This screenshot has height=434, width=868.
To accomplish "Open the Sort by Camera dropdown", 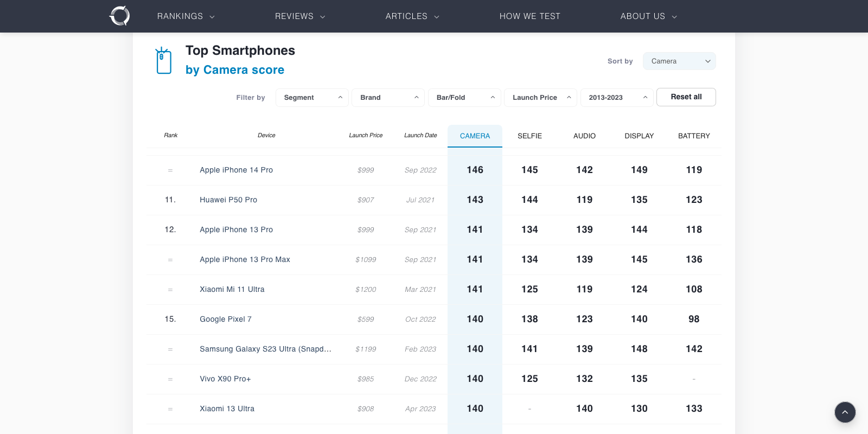I will pyautogui.click(x=679, y=61).
